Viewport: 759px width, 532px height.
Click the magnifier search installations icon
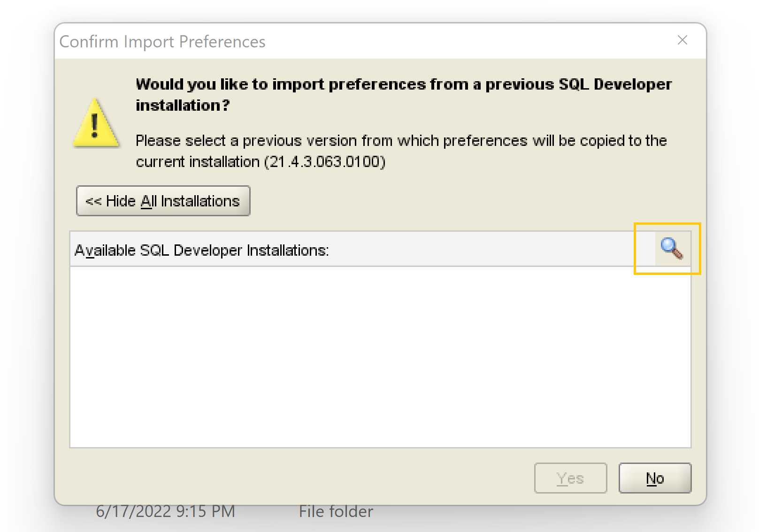[672, 249]
